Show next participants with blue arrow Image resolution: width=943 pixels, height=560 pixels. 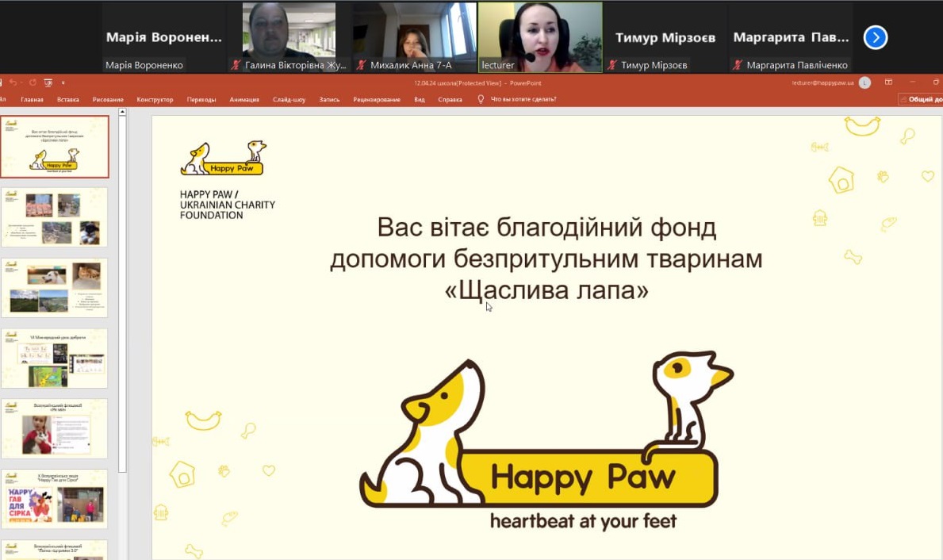tap(875, 37)
